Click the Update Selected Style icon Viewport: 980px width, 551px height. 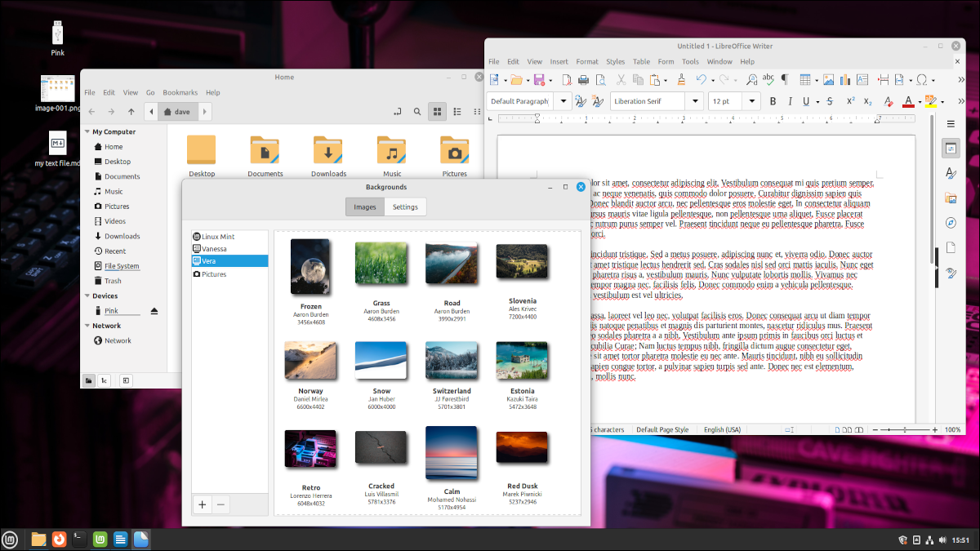[x=581, y=101]
